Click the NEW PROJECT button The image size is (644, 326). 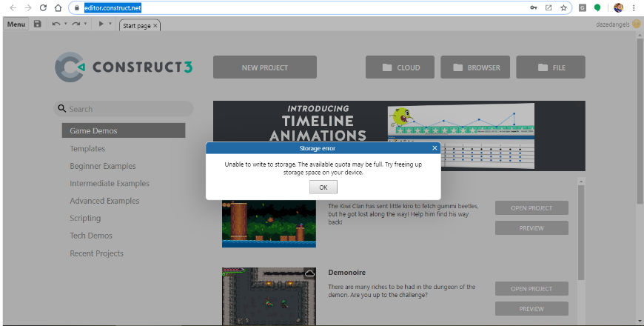click(x=265, y=67)
